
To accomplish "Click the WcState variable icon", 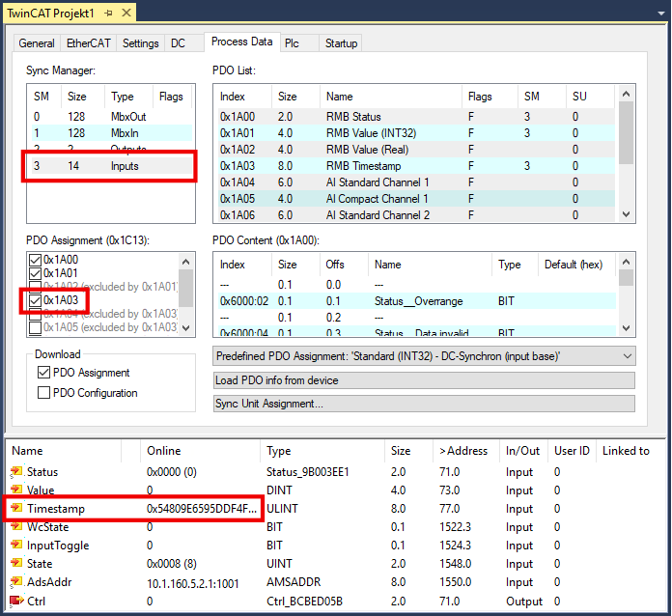I will [x=16, y=526].
